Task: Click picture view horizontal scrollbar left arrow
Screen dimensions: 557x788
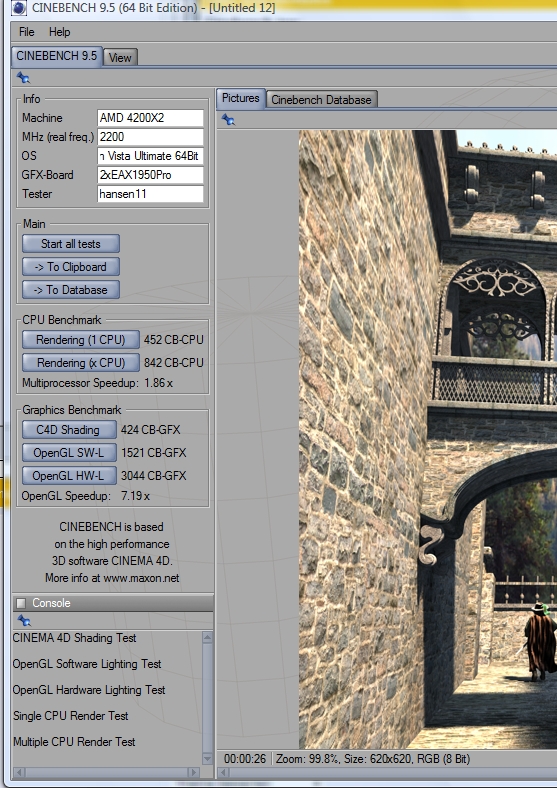Action: click(x=224, y=772)
